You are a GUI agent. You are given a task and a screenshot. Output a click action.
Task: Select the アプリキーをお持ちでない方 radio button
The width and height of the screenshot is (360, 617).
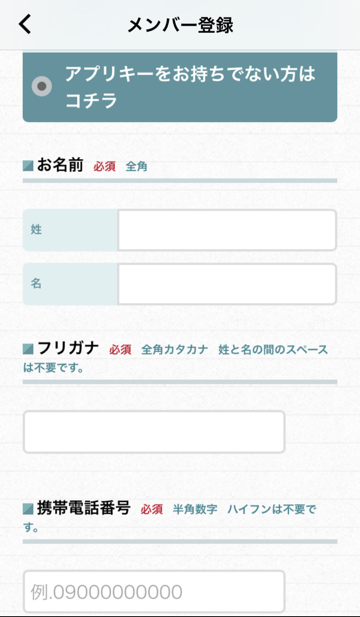42,86
